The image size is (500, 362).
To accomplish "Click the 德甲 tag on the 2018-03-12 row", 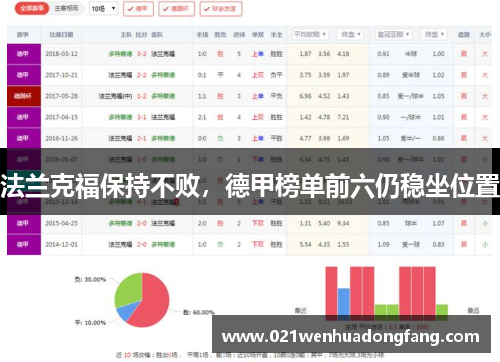I will (24, 54).
